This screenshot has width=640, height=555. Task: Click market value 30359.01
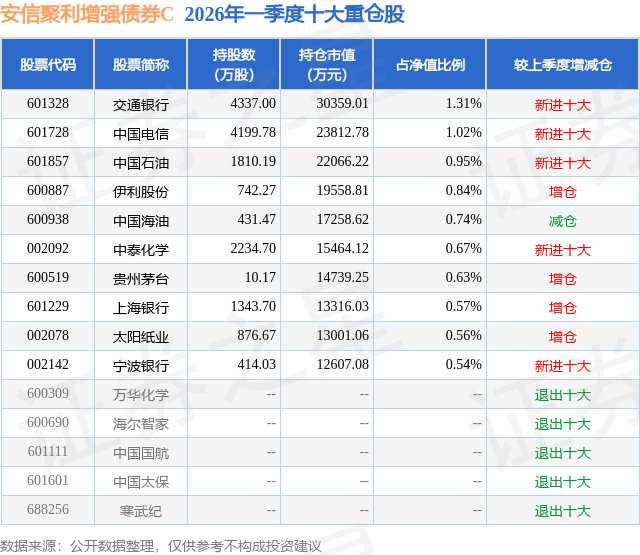pos(342,104)
